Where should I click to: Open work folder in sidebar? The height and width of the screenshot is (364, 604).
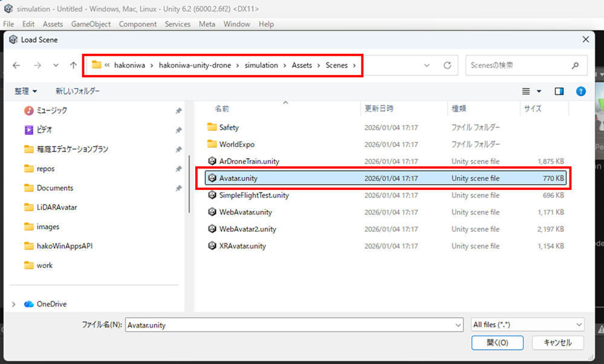pos(44,265)
